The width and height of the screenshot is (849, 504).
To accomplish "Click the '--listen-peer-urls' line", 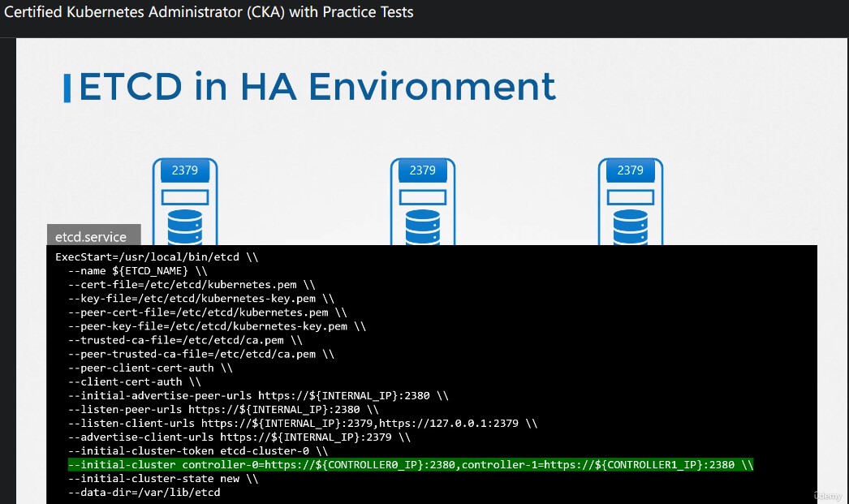I will pos(223,409).
